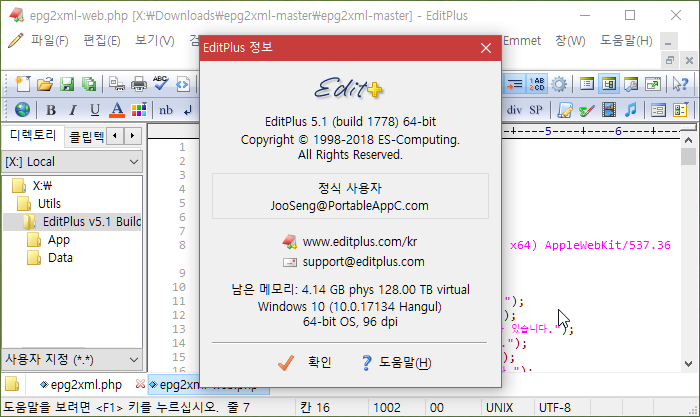This screenshot has width=700, height=417.
Task: Click the full screen window arrow icon
Action: click(x=653, y=84)
